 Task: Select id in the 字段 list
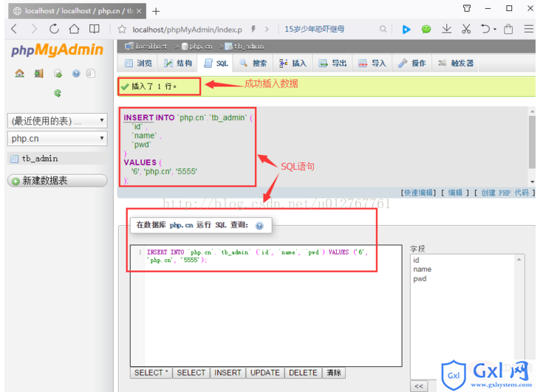pyautogui.click(x=417, y=260)
